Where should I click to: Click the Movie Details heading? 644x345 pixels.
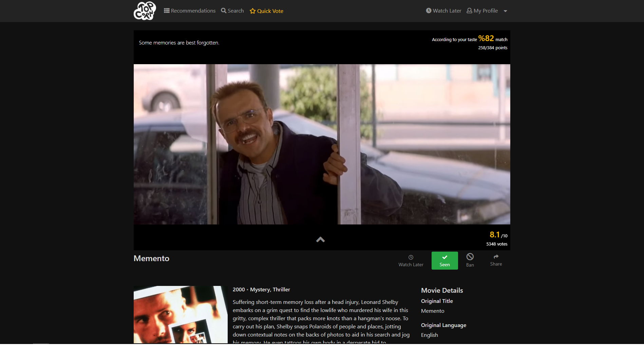[442, 290]
